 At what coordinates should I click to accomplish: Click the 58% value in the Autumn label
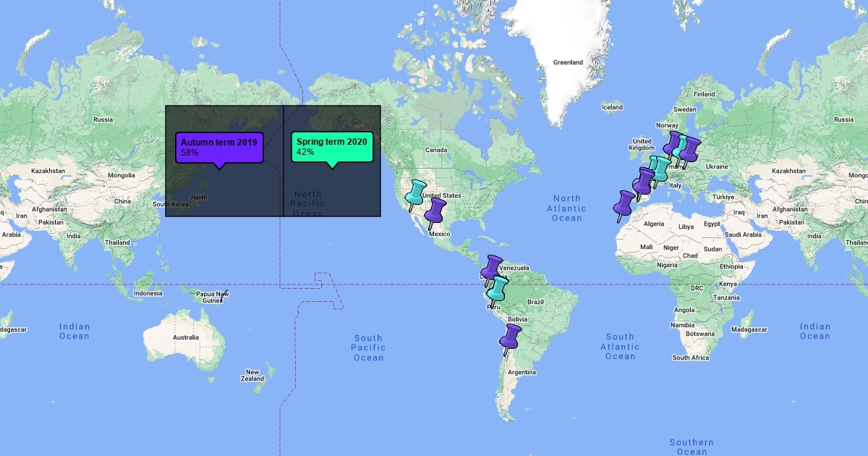(x=190, y=153)
